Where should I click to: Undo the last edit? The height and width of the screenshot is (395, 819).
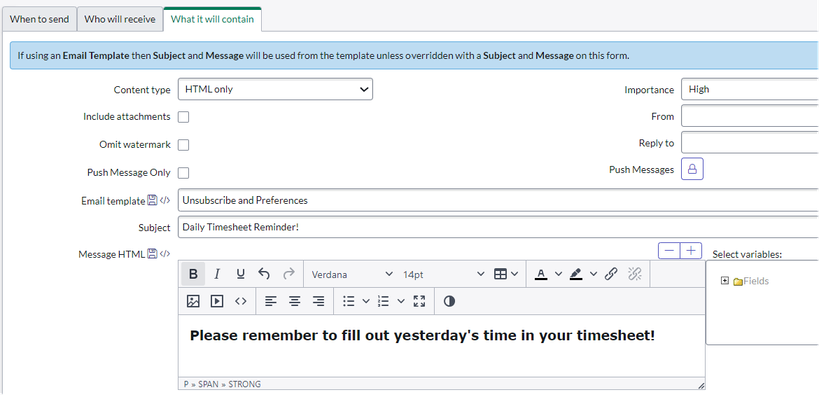(x=264, y=274)
